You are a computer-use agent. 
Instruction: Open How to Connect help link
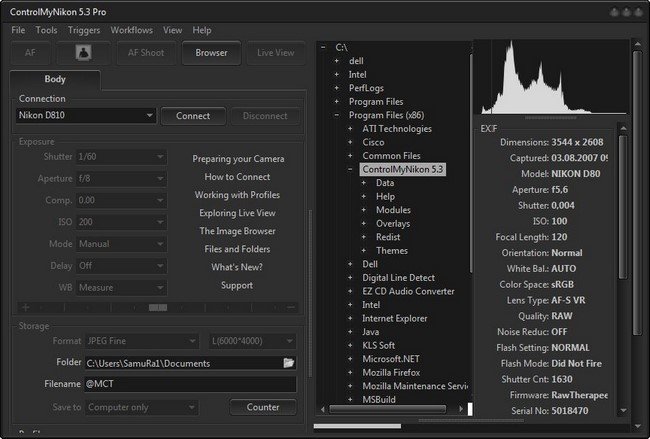pyautogui.click(x=237, y=177)
